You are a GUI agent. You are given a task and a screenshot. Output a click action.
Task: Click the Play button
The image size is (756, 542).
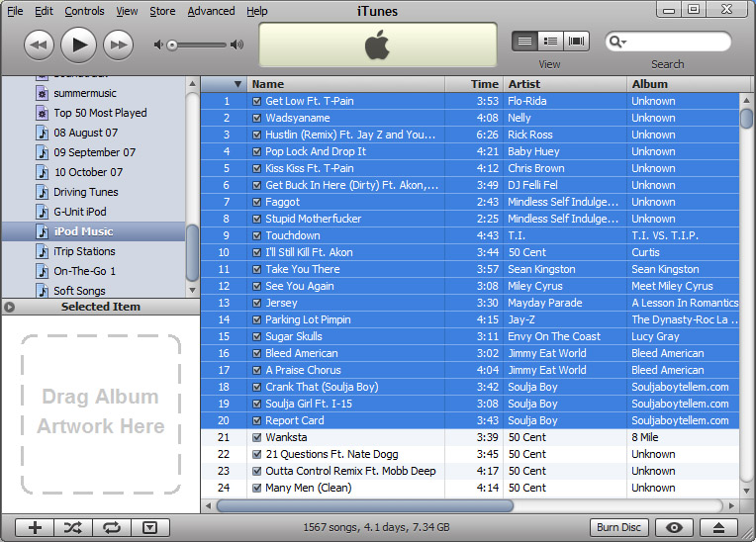pos(78,45)
